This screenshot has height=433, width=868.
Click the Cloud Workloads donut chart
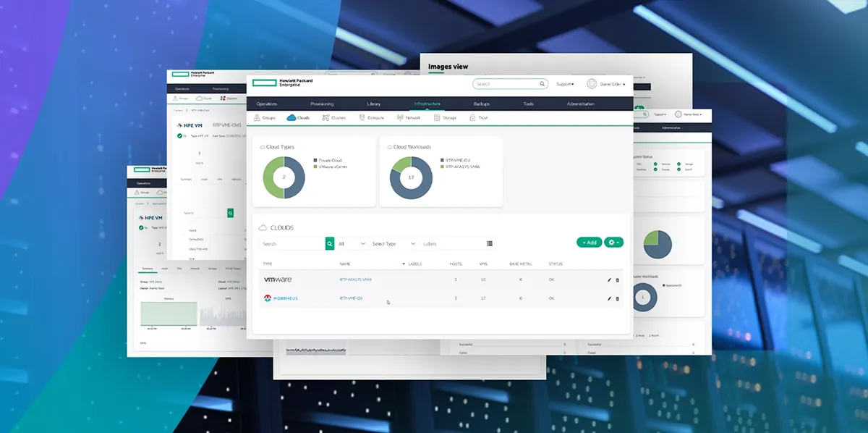click(x=411, y=177)
